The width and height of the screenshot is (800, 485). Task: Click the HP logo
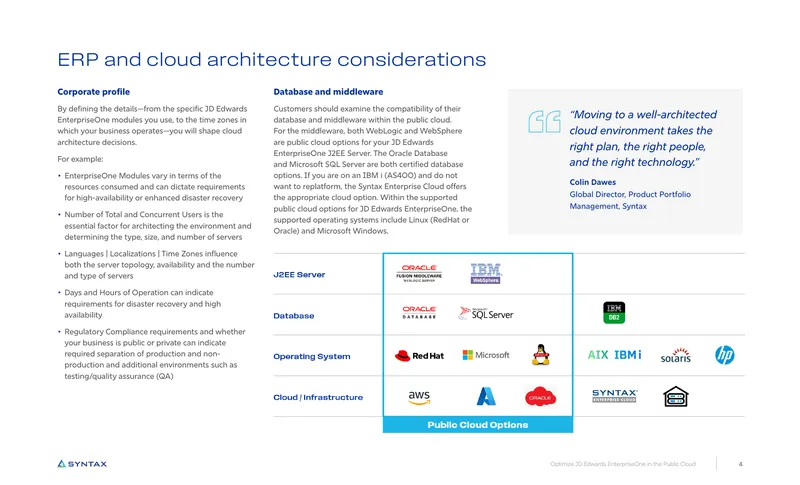[724, 355]
